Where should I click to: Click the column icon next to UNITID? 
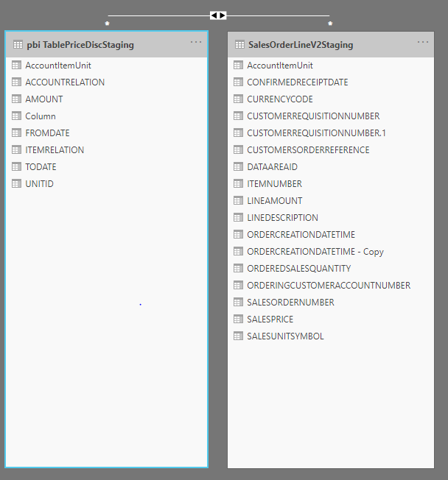[16, 183]
